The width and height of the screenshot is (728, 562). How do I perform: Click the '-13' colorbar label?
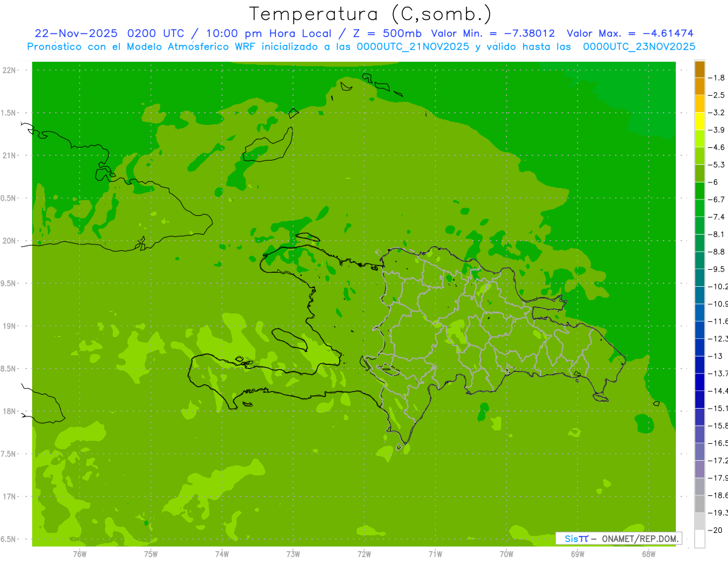tap(716, 356)
